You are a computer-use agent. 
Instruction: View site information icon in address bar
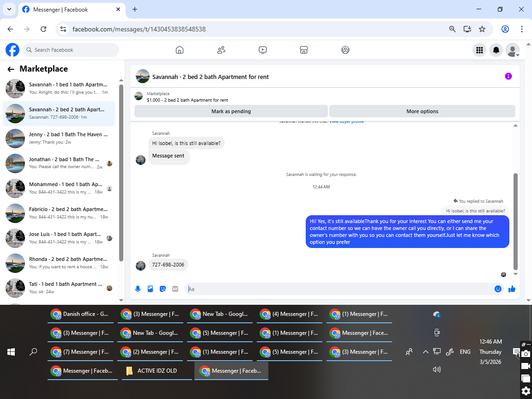63,29
